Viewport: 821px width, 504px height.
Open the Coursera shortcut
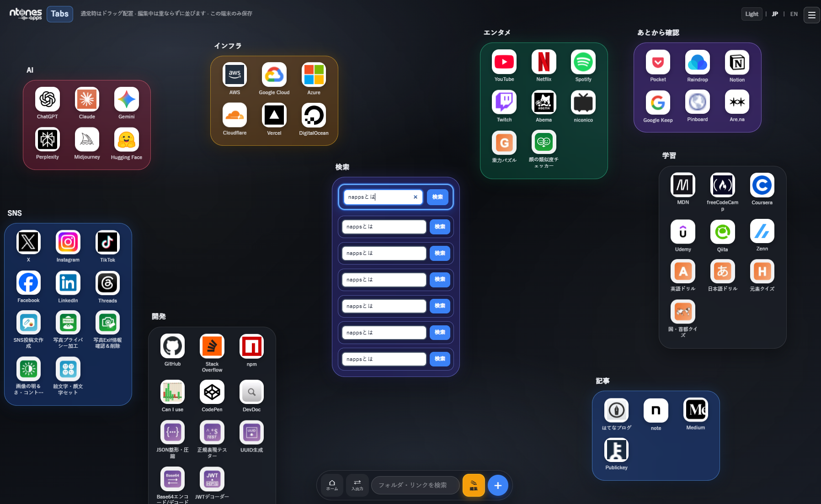tap(762, 185)
